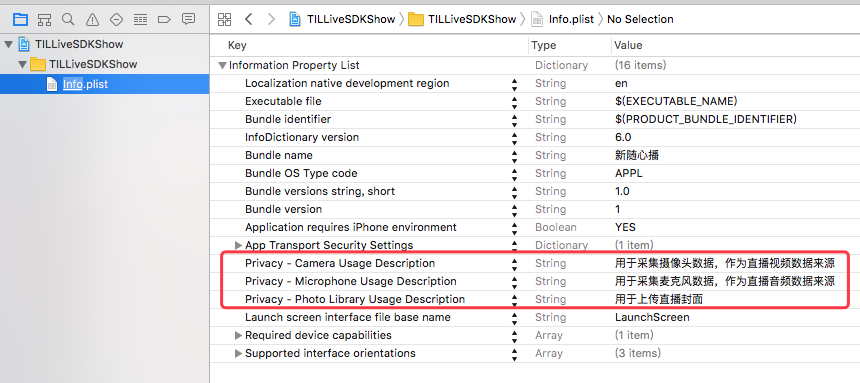Viewport: 860px width, 383px height.
Task: Expand App Transport Security Settings
Action: point(238,245)
